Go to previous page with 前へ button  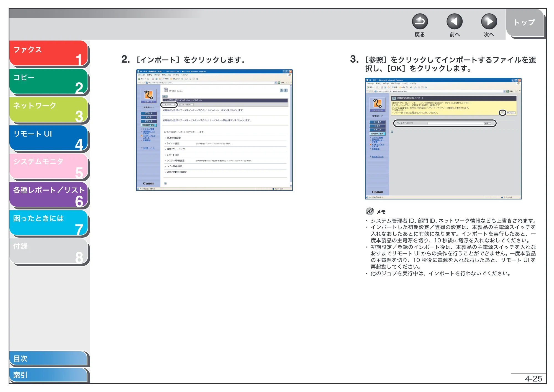454,22
